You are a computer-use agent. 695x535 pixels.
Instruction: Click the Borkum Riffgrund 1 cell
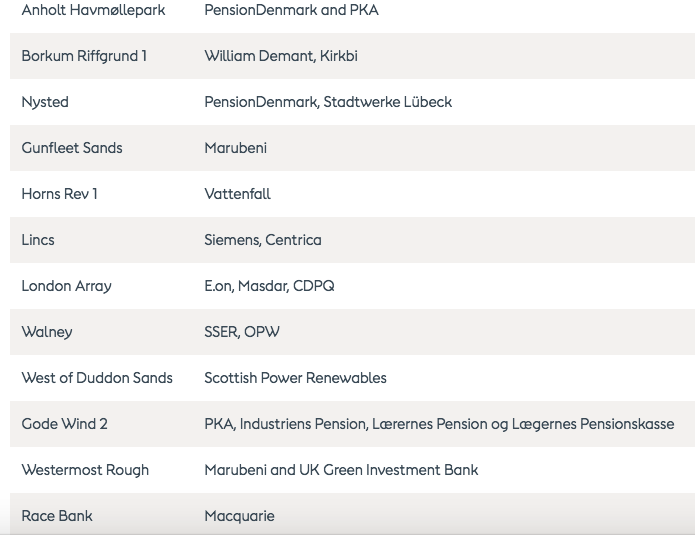(84, 56)
